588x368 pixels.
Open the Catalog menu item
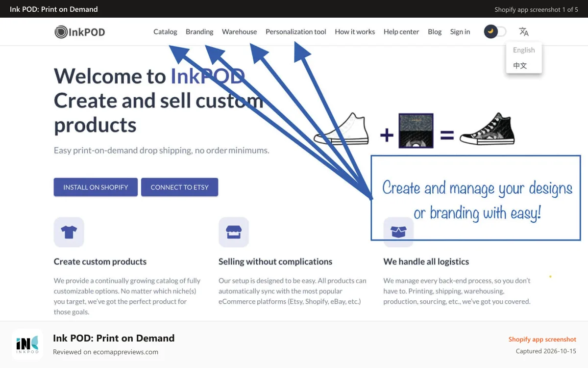point(165,32)
